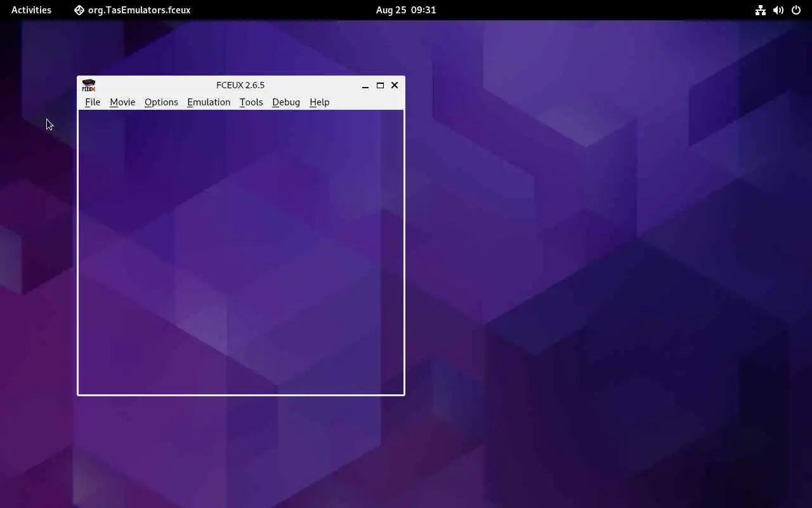Open the Options menu
This screenshot has width=812, height=508.
click(x=161, y=102)
